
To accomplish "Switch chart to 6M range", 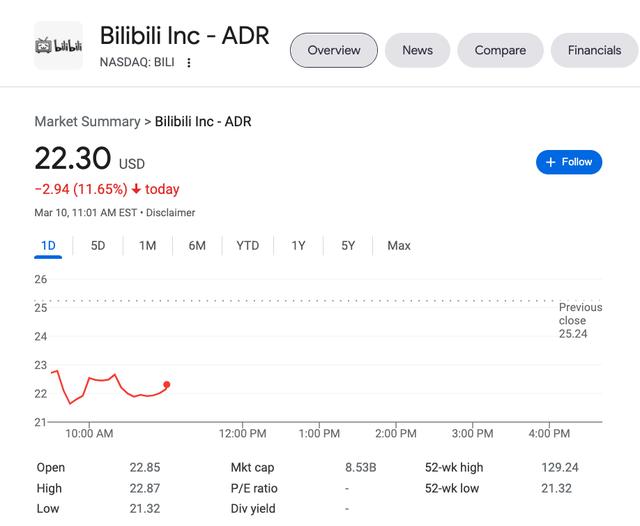I will coord(197,245).
